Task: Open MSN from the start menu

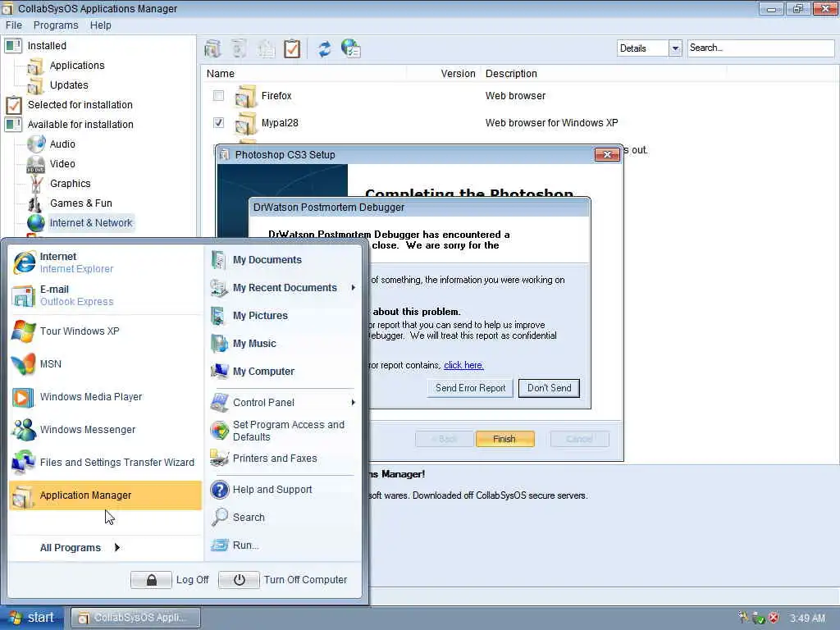Action: click(x=105, y=364)
